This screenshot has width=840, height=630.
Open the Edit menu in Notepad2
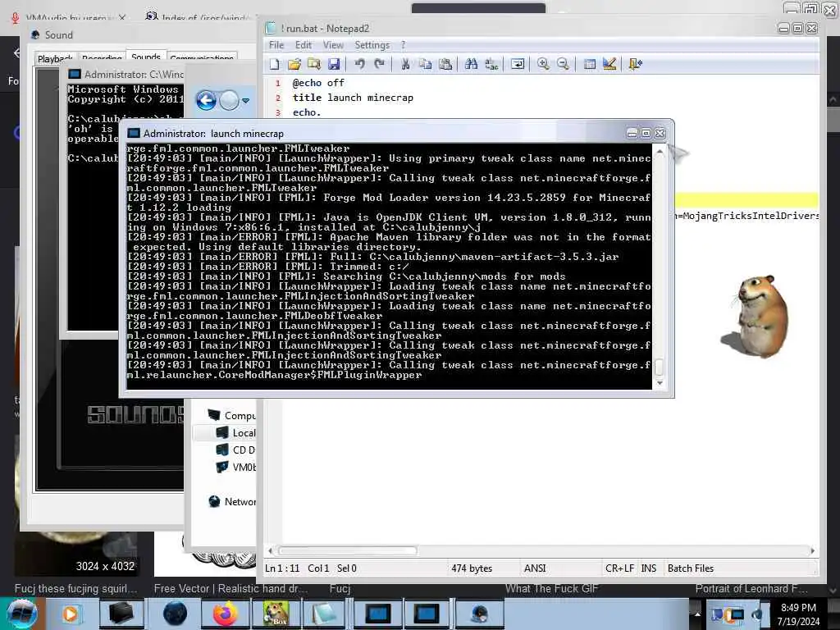click(304, 45)
